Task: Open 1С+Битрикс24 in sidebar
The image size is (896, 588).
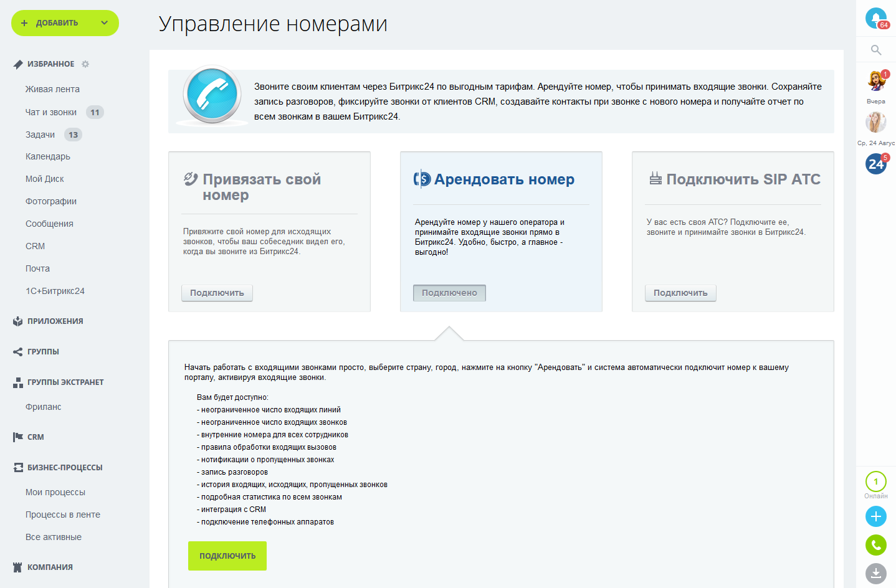Action: pyautogui.click(x=55, y=291)
